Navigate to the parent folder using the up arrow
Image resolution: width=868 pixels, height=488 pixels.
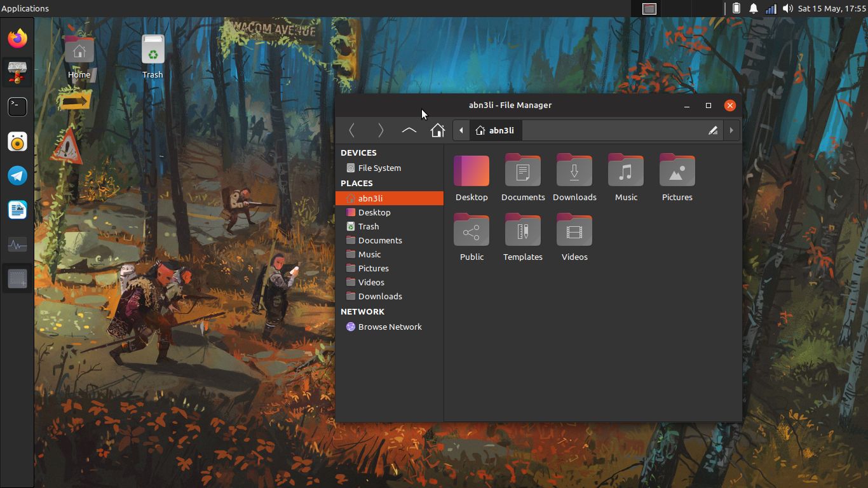(409, 130)
